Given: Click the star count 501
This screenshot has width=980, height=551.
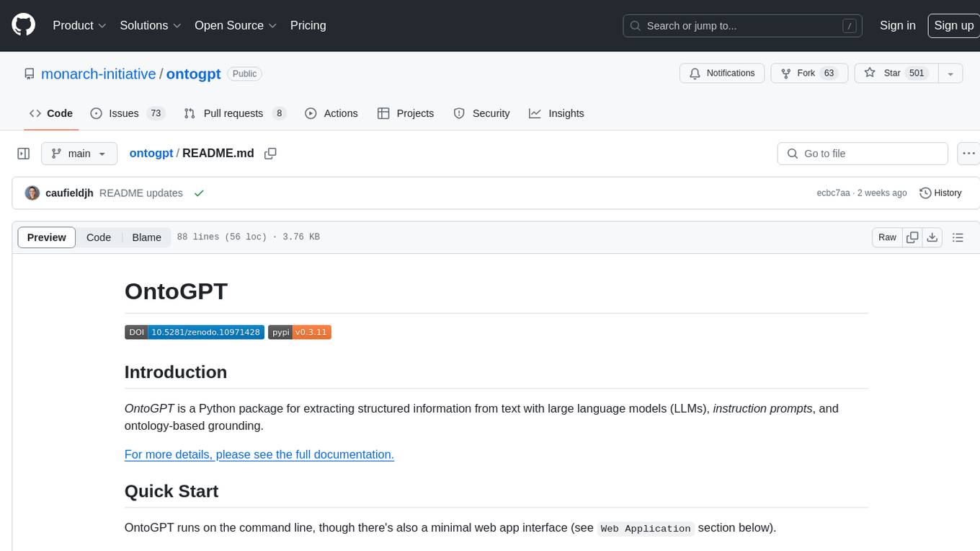Looking at the screenshot, I should (917, 74).
